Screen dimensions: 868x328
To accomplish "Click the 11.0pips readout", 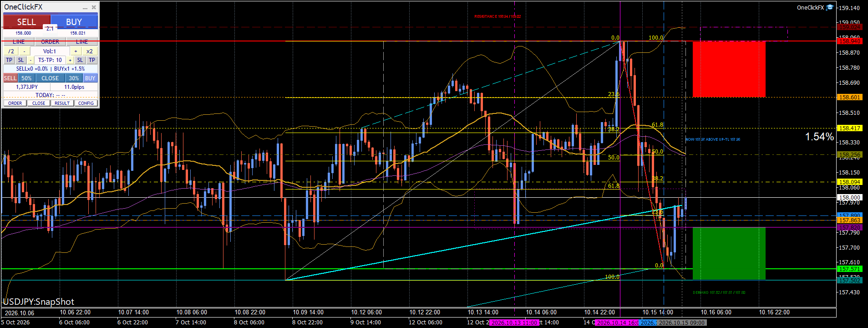I will [74, 87].
